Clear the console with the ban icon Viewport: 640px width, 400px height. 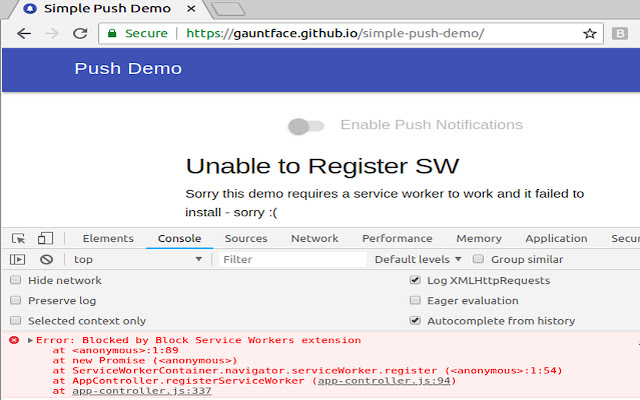click(47, 259)
